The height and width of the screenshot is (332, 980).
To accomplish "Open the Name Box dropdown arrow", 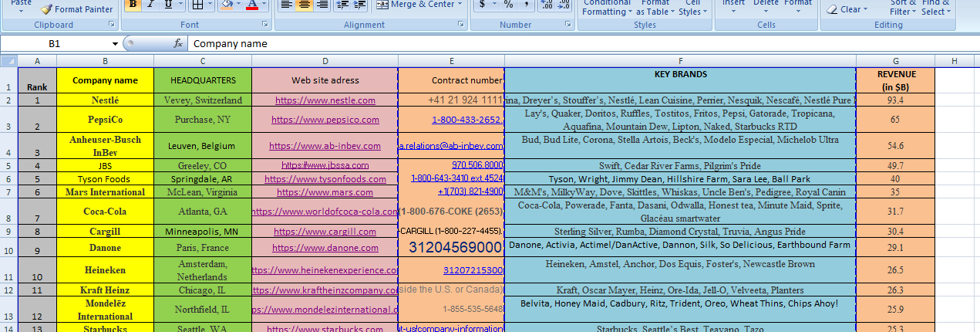I will coord(115,44).
